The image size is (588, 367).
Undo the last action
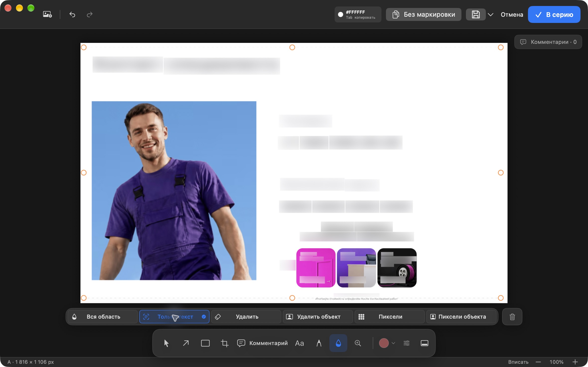click(72, 15)
